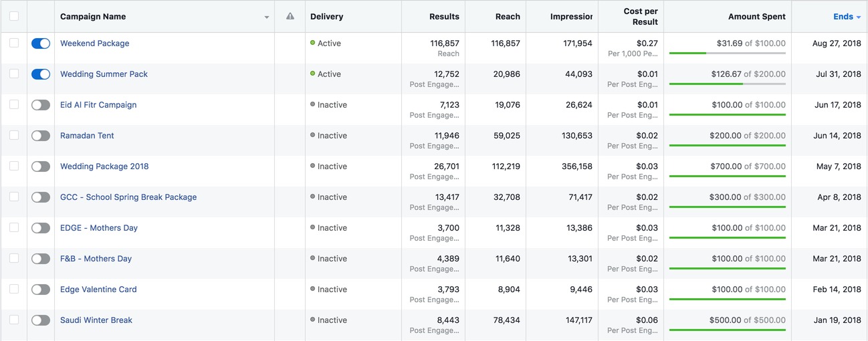The height and width of the screenshot is (341, 868).
Task: Open the Edge Valentine Card link
Action: [x=98, y=290]
